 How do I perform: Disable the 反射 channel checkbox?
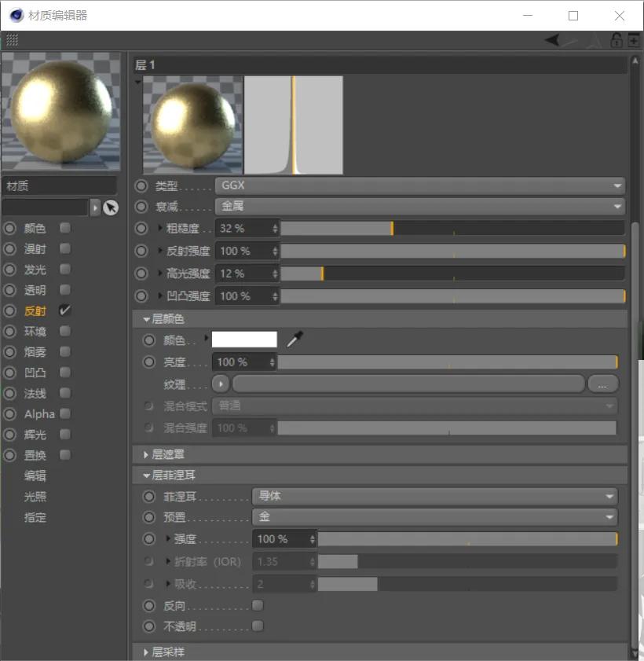[65, 310]
